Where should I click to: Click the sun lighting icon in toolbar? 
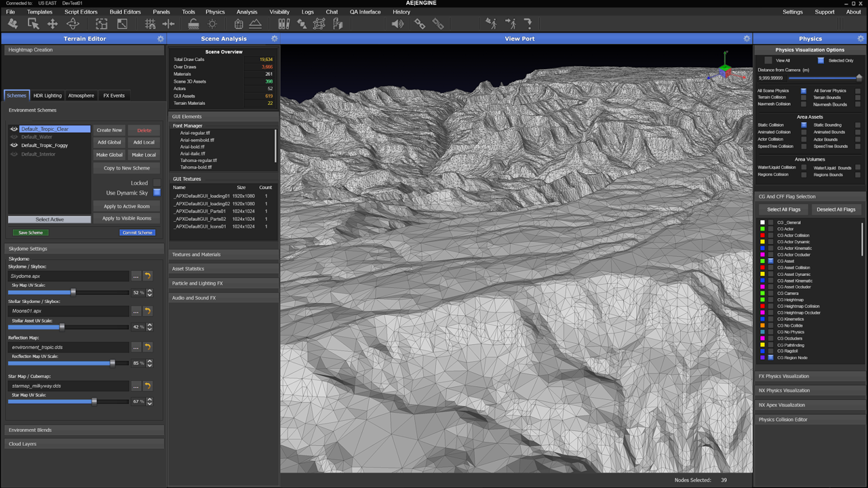coord(212,24)
